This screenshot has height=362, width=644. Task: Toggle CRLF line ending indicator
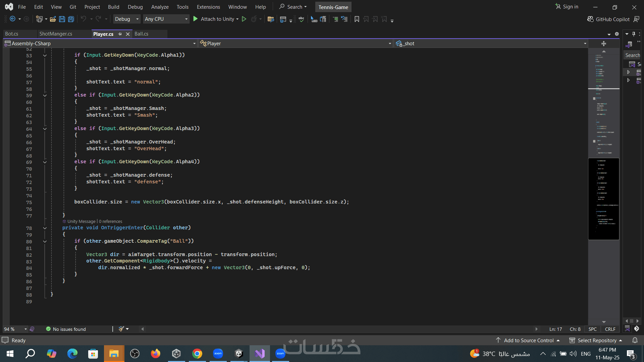610,329
